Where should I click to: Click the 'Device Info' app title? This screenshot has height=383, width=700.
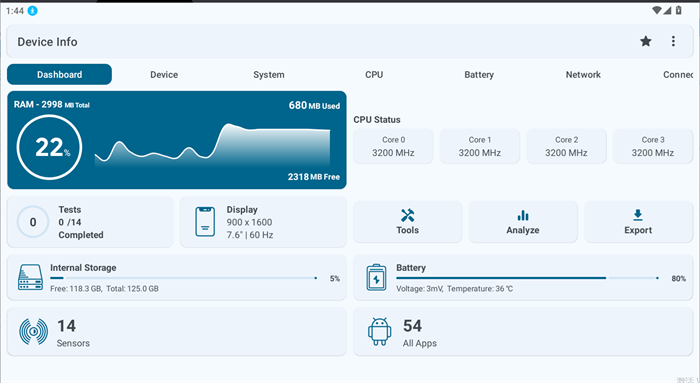pos(47,42)
